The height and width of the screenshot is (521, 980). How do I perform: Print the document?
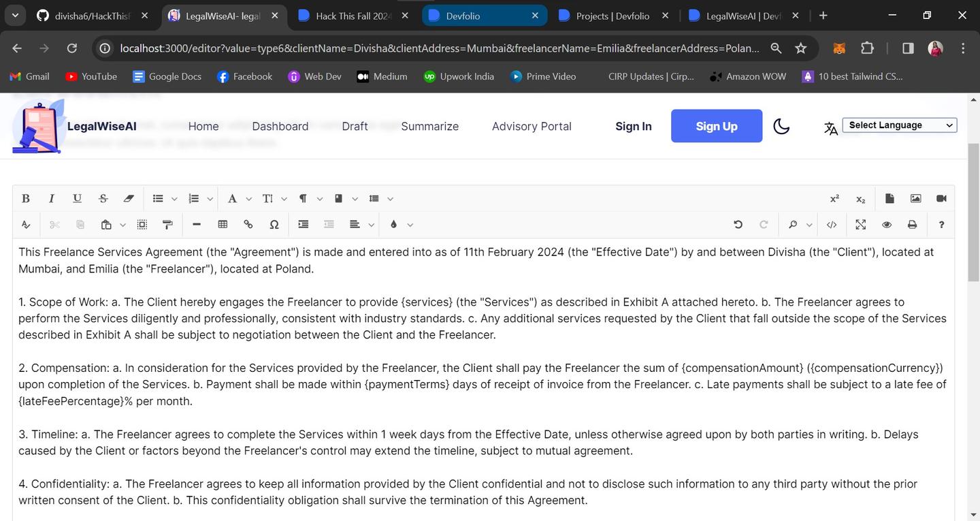click(913, 224)
